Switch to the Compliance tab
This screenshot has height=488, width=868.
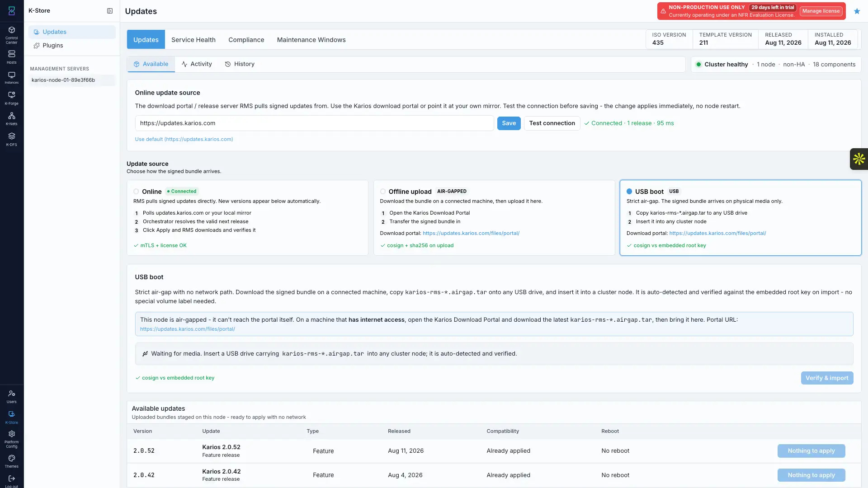(x=246, y=40)
